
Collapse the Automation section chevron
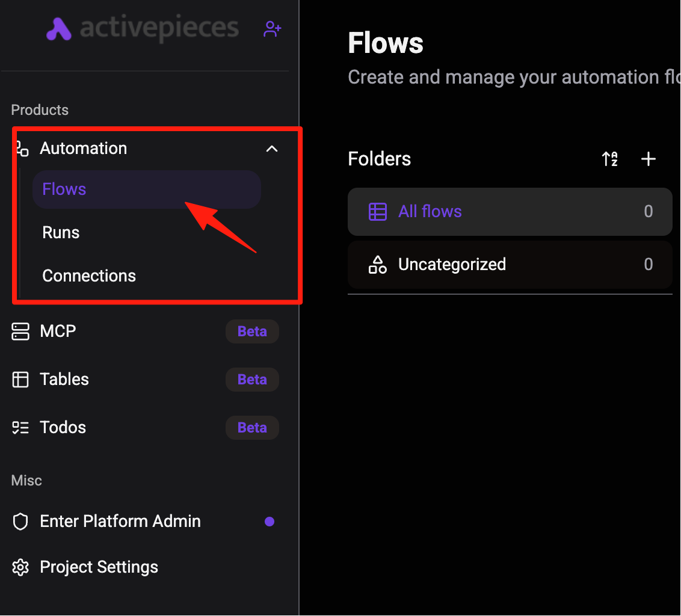[272, 149]
